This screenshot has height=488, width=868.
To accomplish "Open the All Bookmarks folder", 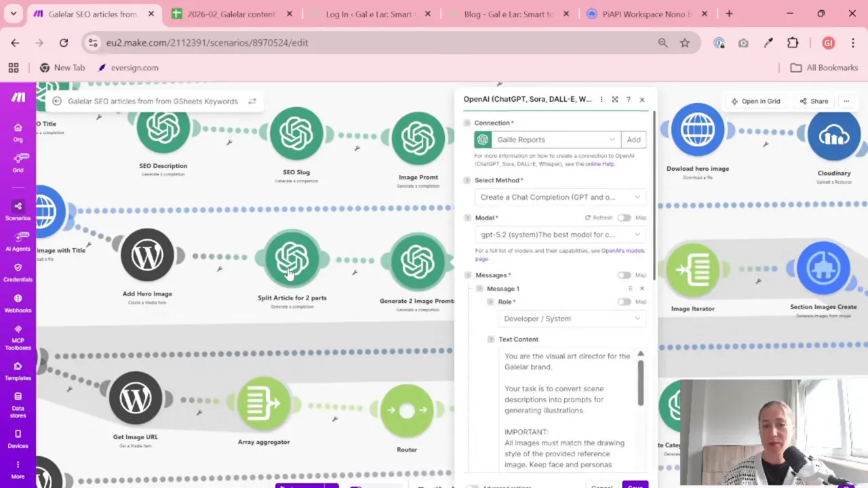I will (825, 68).
